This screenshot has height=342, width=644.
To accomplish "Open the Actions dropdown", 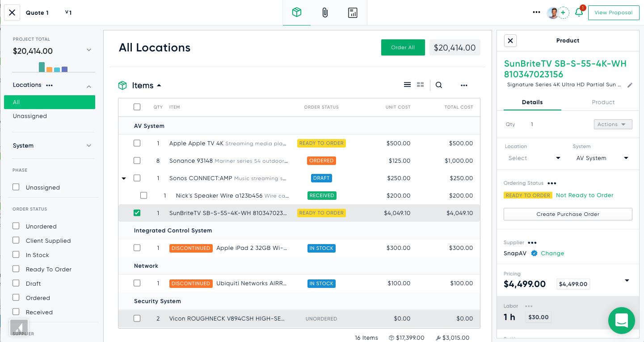I will pyautogui.click(x=613, y=124).
